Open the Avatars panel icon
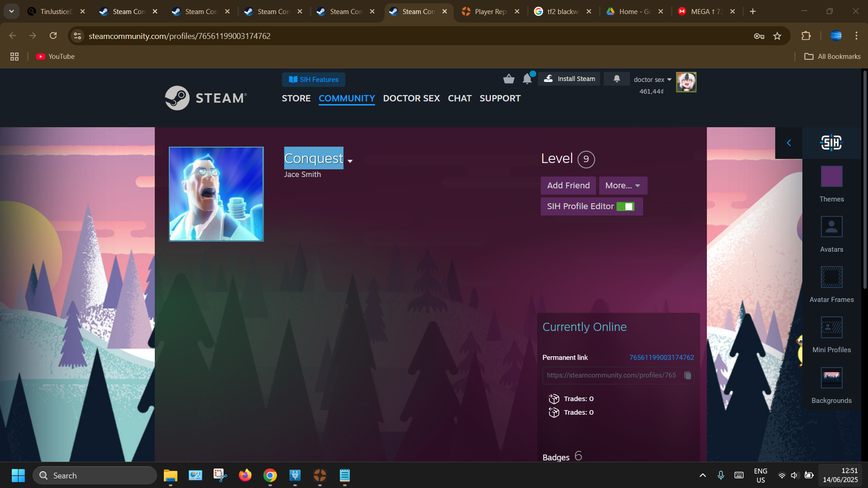This screenshot has height=488, width=868. point(831,227)
